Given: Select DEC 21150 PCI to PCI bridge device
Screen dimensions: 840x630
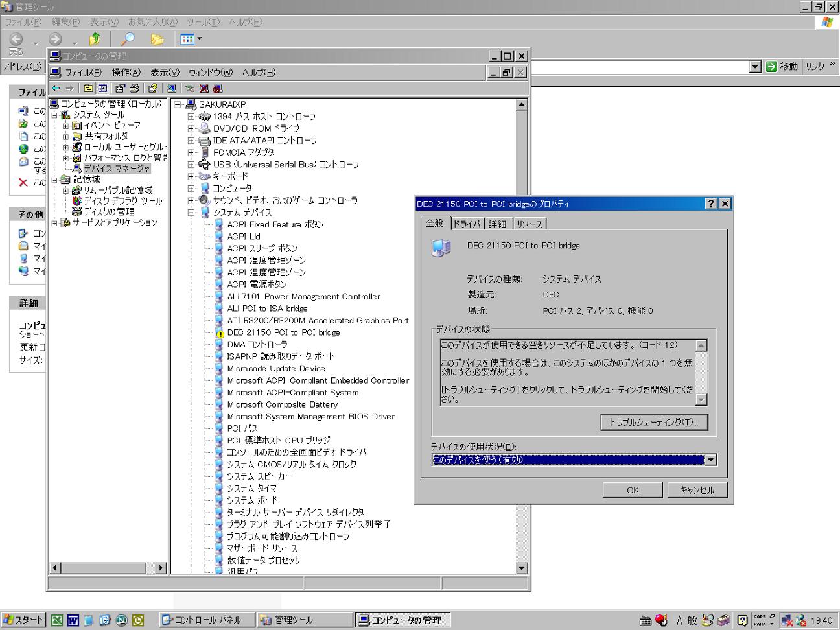Looking at the screenshot, I should (x=283, y=332).
